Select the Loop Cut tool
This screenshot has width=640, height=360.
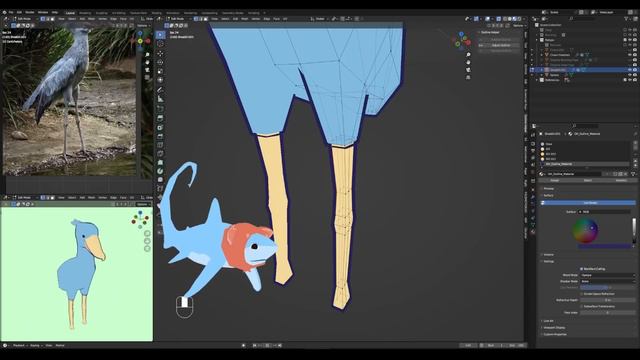[160, 145]
